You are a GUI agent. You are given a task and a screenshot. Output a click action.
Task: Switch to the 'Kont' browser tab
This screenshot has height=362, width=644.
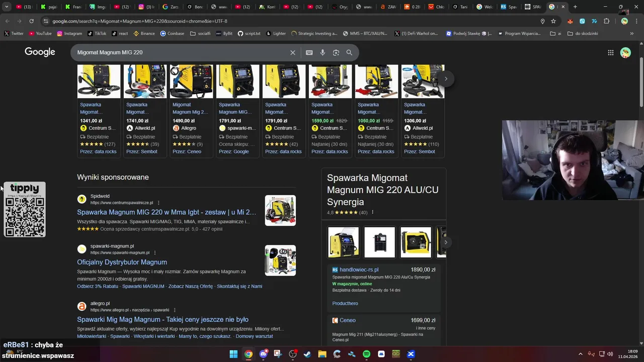267,7
